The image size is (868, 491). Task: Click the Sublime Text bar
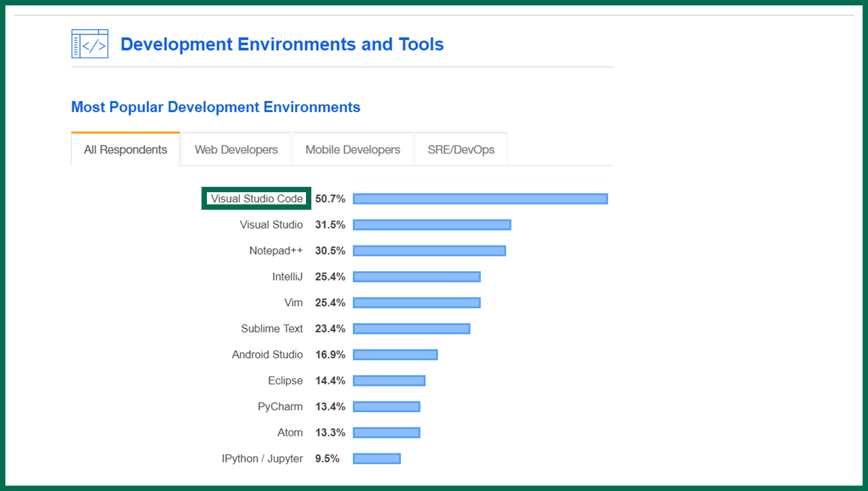click(x=412, y=328)
